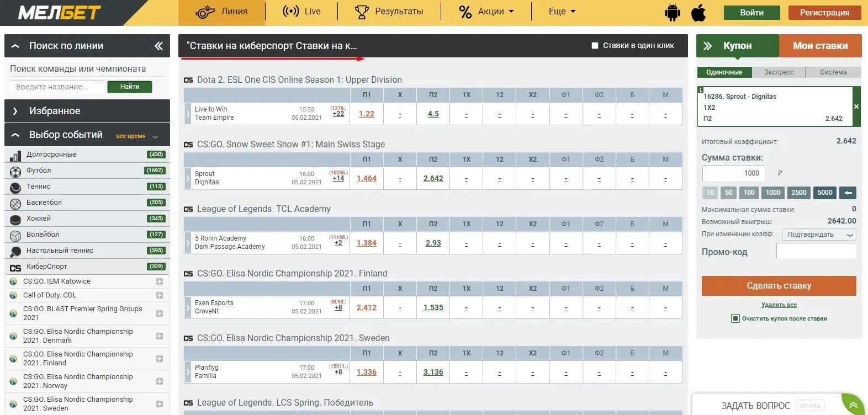This screenshot has height=415, width=868.
Task: Click the Melbet logo
Action: pyautogui.click(x=60, y=12)
